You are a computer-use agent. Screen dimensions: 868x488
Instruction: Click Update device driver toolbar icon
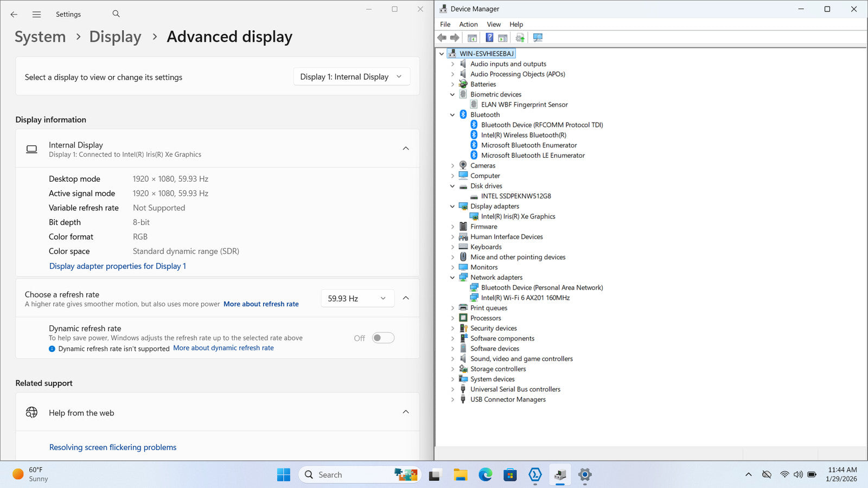tap(520, 37)
